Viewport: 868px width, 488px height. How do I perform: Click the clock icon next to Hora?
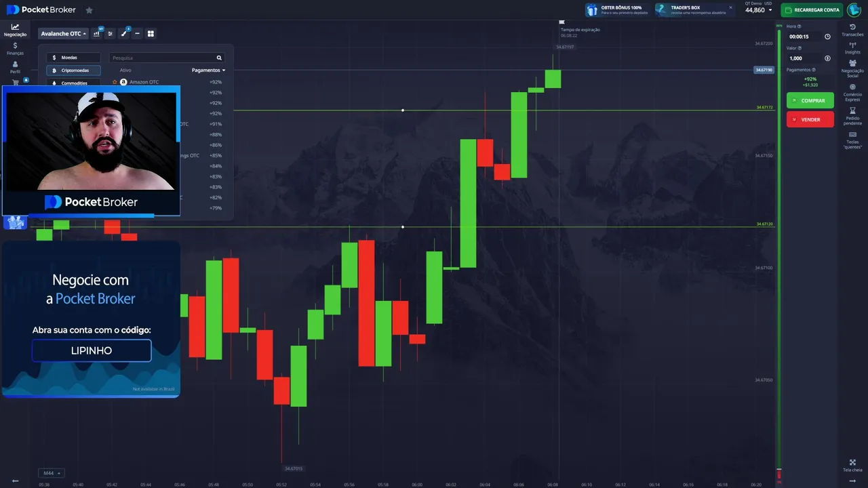827,37
